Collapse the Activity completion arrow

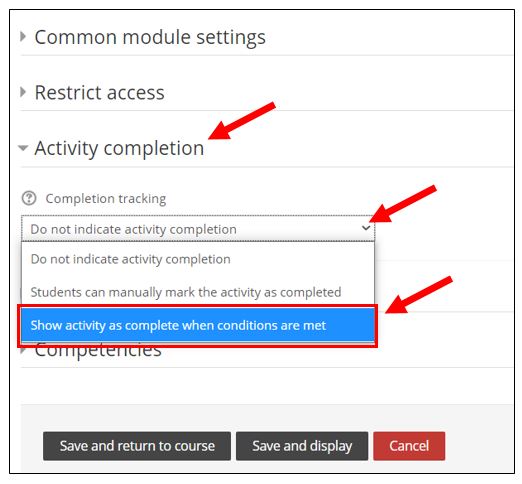(x=23, y=148)
